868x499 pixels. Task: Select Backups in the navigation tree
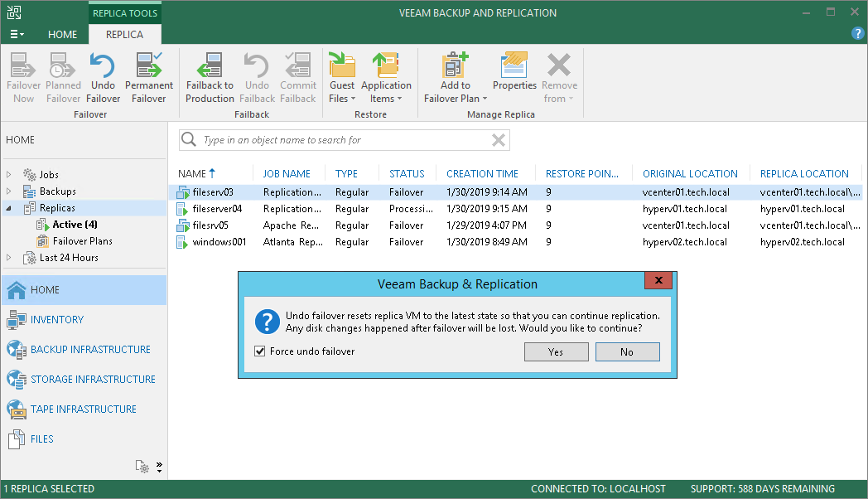pos(58,191)
